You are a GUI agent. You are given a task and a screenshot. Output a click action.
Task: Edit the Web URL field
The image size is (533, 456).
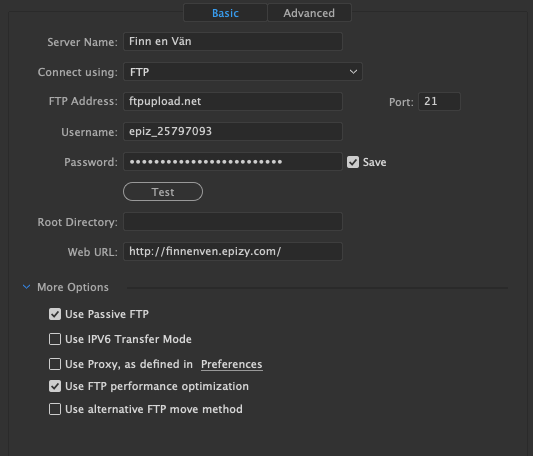233,252
